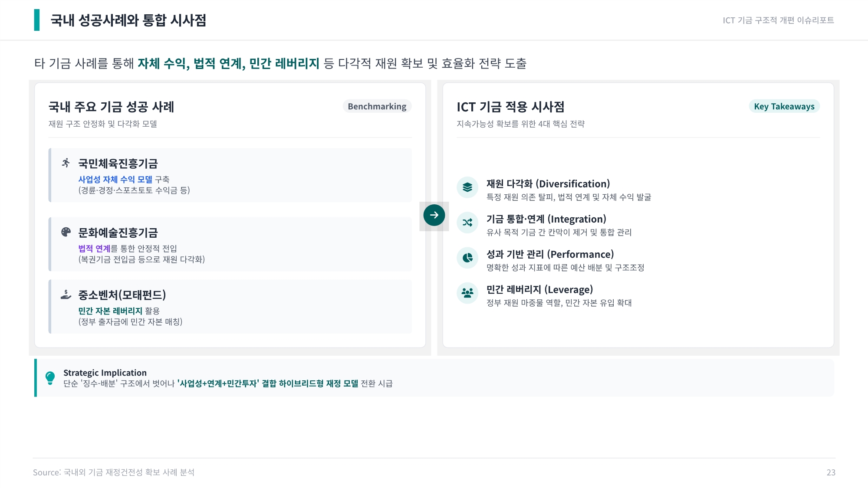868x488 pixels.
Task: Click the running person icon beside 국민체육진흥기금
Action: pyautogui.click(x=66, y=163)
